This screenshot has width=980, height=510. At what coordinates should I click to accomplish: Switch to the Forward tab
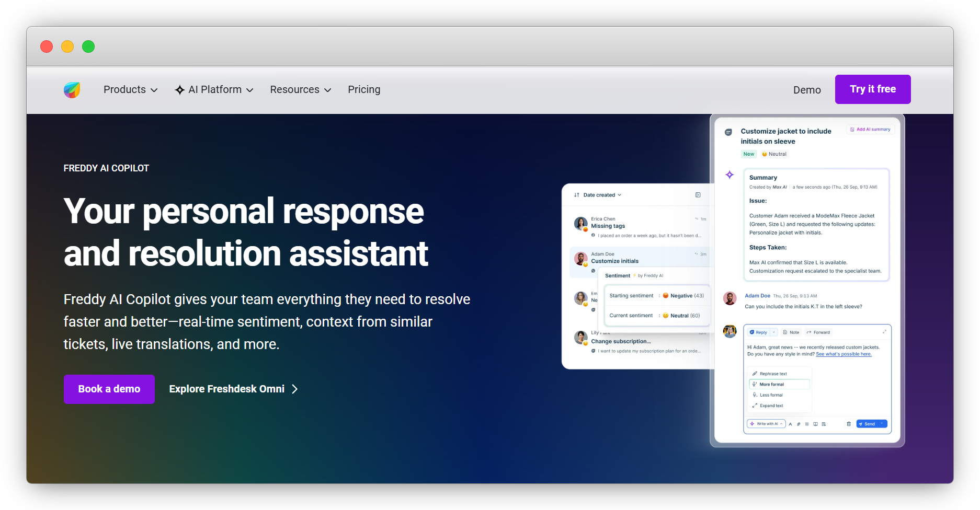click(818, 332)
